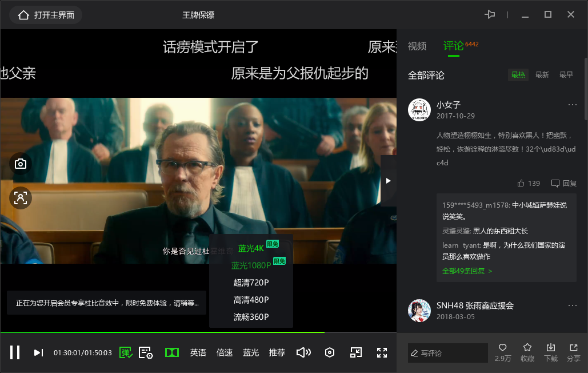
Task: Open the main interface home icon
Action: pyautogui.click(x=23, y=15)
